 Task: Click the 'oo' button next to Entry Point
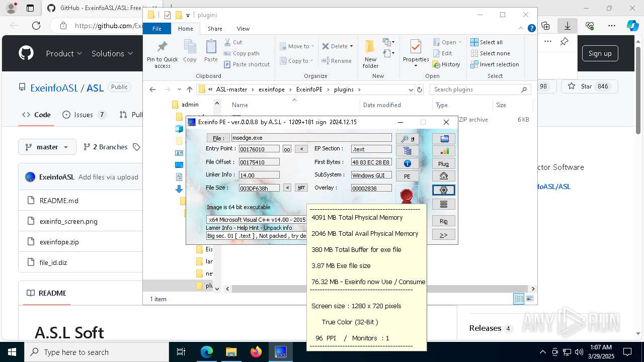tap(287, 149)
